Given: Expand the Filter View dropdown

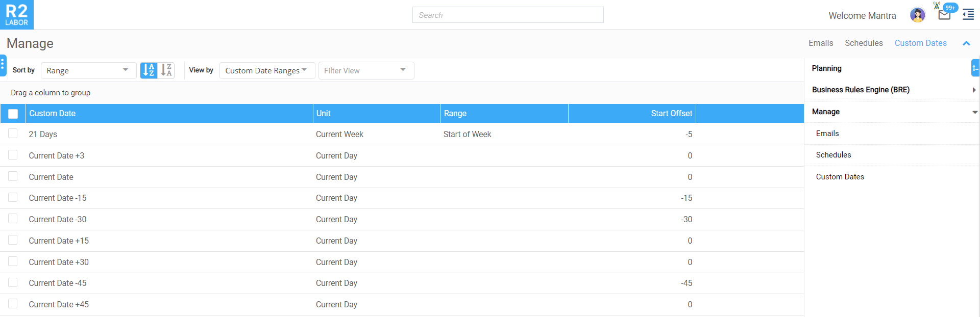Looking at the screenshot, I should 365,70.
